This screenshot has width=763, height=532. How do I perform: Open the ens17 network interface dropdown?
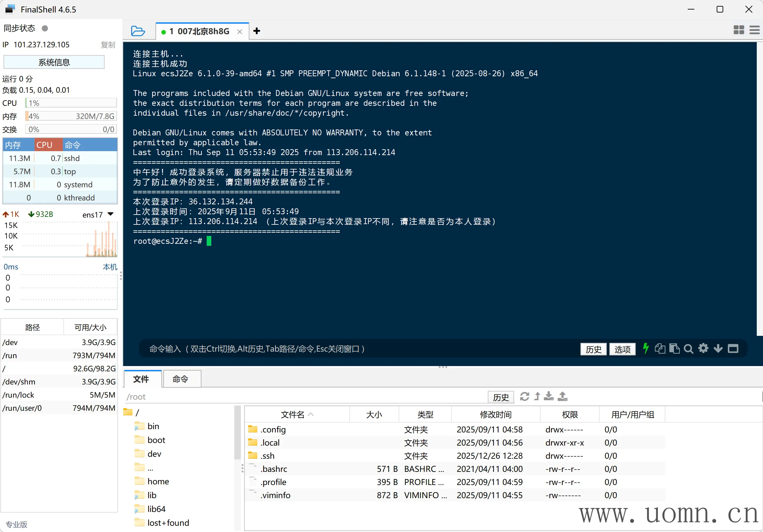pyautogui.click(x=111, y=214)
